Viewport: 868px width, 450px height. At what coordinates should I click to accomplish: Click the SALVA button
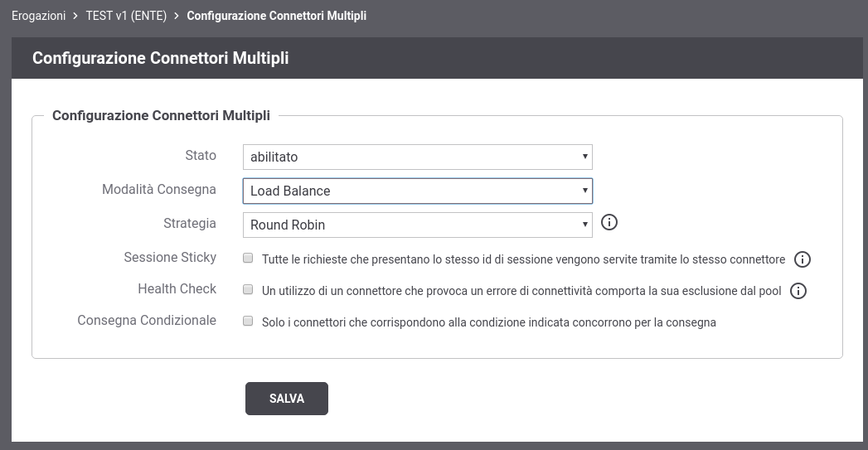point(287,399)
